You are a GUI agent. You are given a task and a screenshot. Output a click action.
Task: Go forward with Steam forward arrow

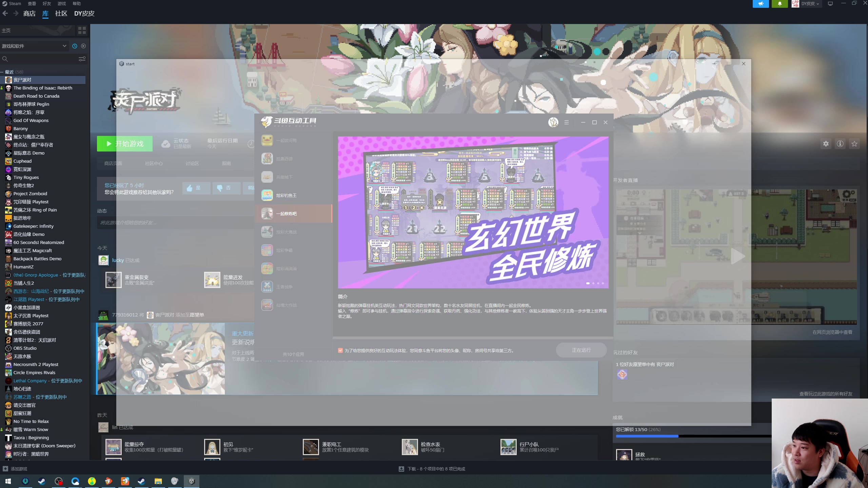point(16,14)
